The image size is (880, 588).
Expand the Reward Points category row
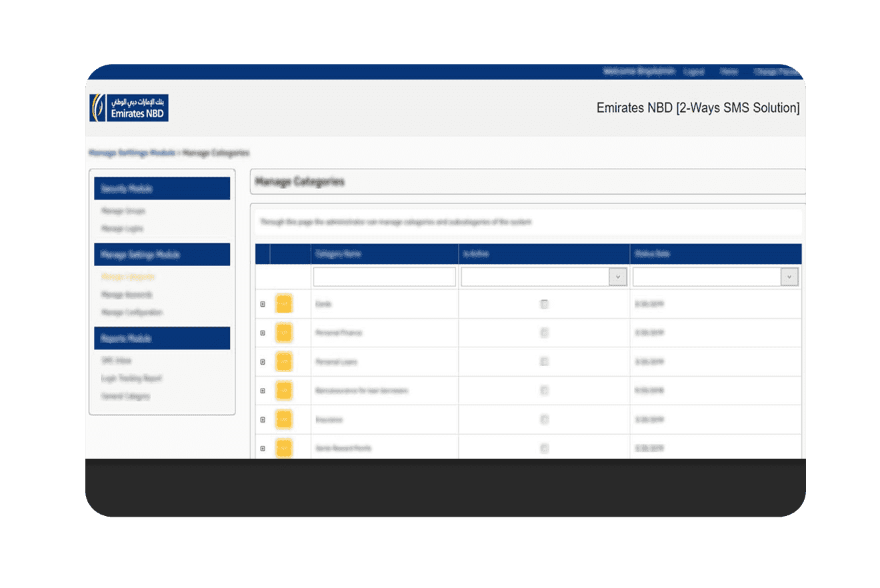pos(263,449)
